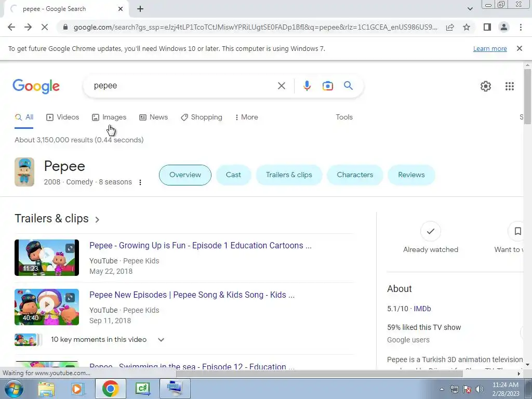Select the Cast chip
Screen dimensions: 532x399
click(x=233, y=175)
